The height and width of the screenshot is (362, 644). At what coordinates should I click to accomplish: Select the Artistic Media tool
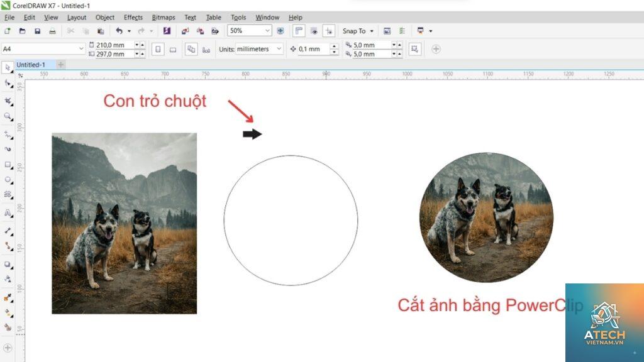[8, 148]
